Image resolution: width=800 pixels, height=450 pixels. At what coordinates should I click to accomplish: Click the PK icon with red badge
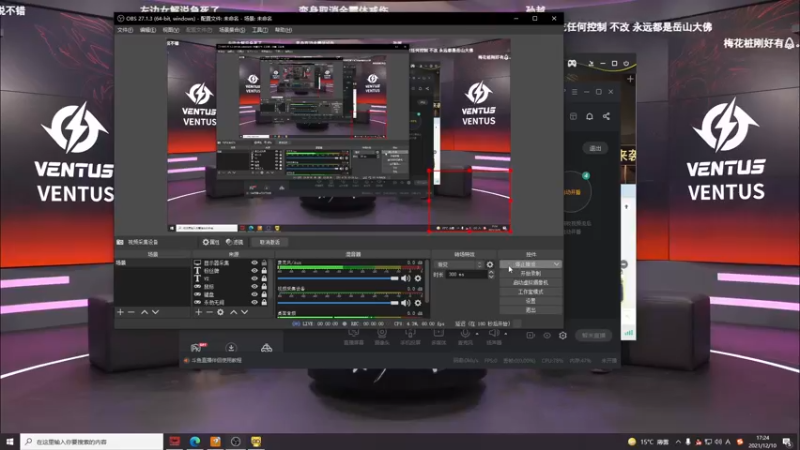[x=197, y=347]
